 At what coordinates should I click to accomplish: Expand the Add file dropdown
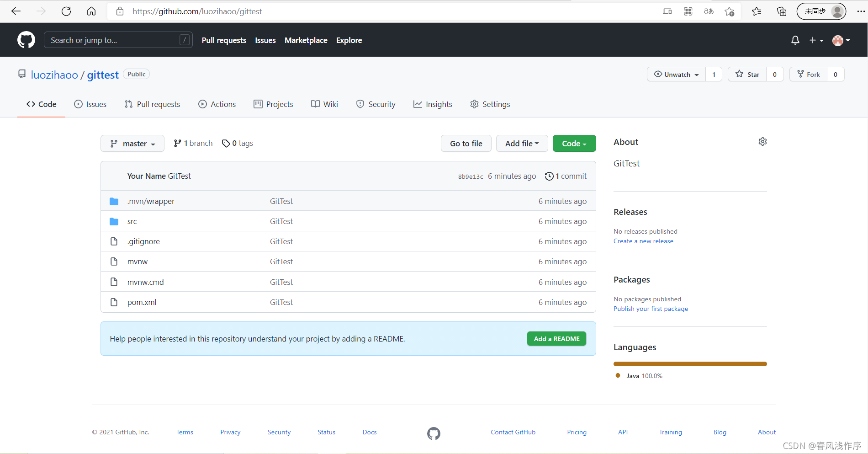(x=522, y=144)
